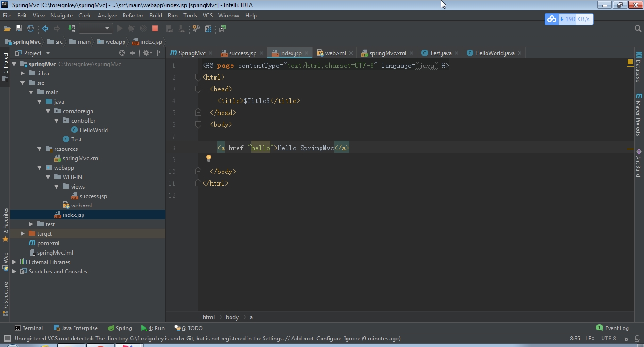
Task: Collapse the WEB-INF folder arrow
Action: click(x=48, y=177)
